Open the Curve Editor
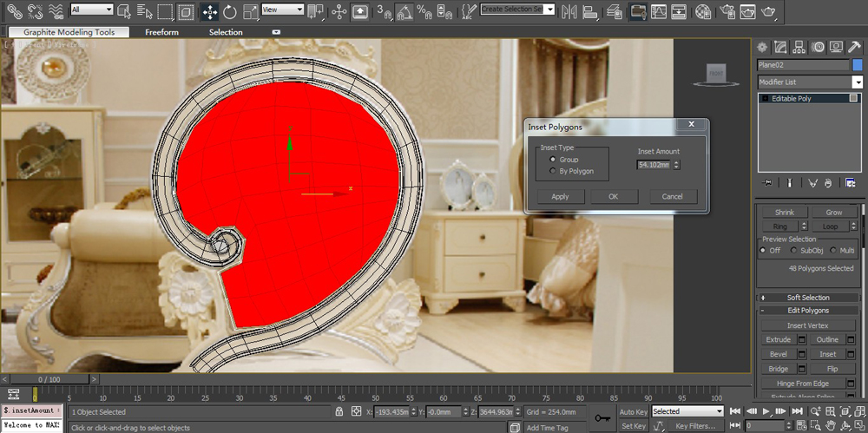868x433 pixels. [659, 10]
